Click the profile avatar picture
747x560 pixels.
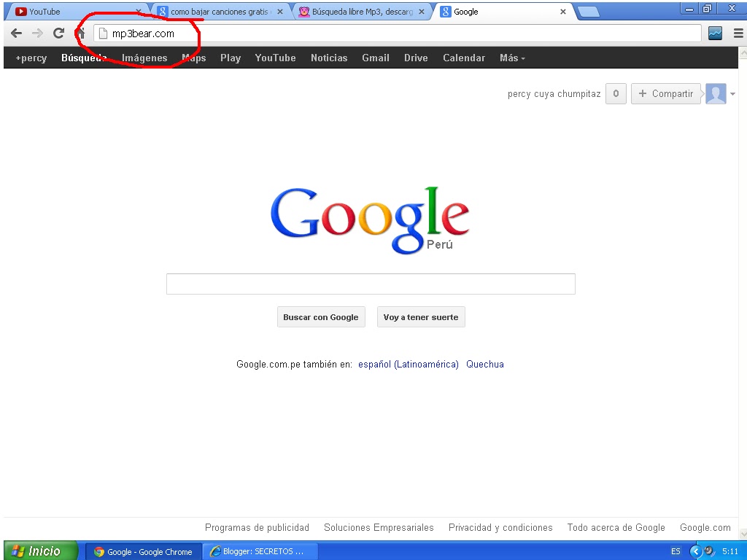click(x=716, y=93)
